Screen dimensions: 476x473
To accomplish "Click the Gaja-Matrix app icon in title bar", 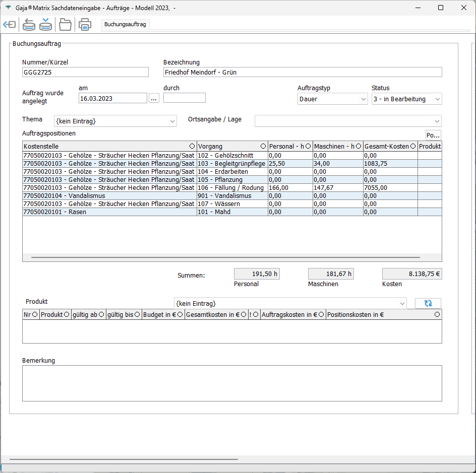I will tap(8, 8).
